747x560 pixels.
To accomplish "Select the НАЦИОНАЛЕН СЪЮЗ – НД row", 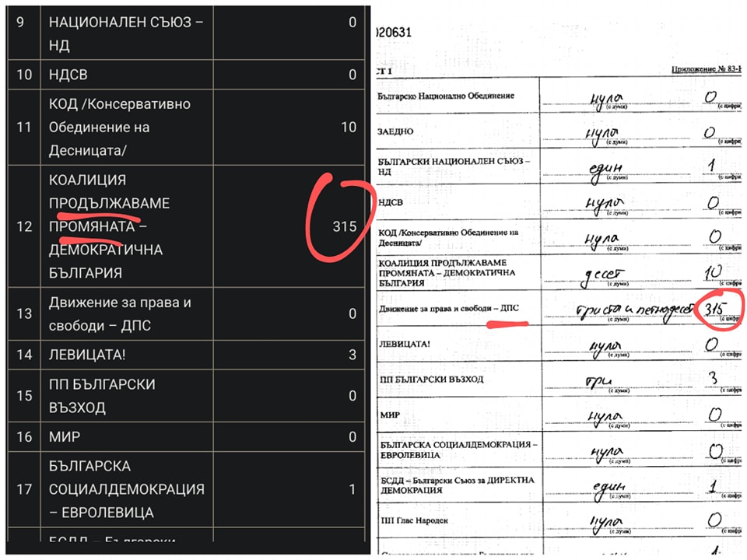I will 186,33.
